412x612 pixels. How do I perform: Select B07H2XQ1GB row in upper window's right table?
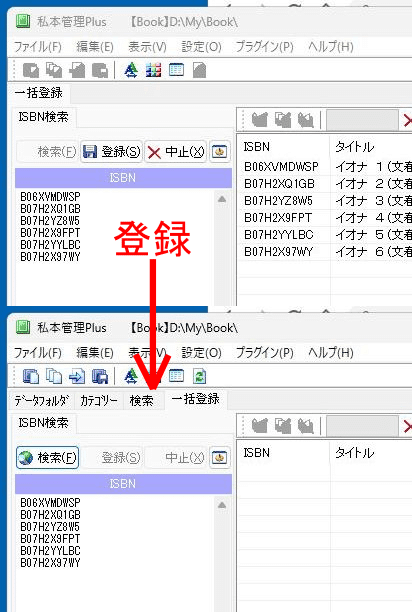[325, 184]
